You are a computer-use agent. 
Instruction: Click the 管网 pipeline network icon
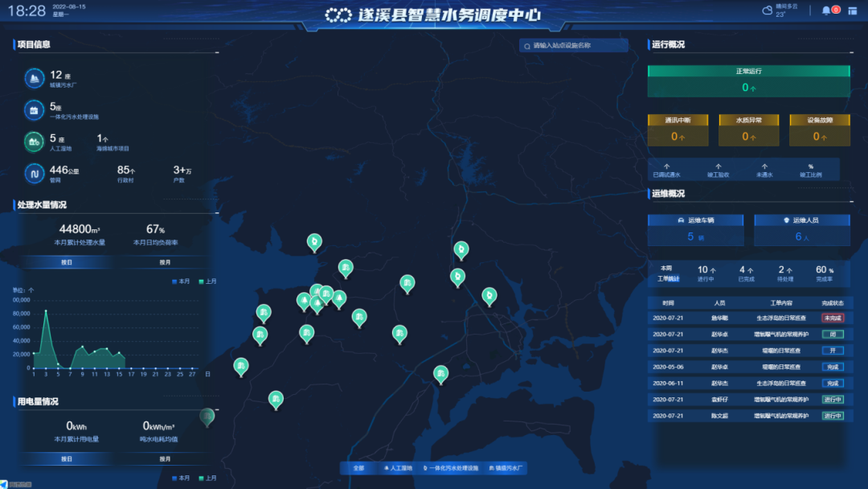[33, 174]
